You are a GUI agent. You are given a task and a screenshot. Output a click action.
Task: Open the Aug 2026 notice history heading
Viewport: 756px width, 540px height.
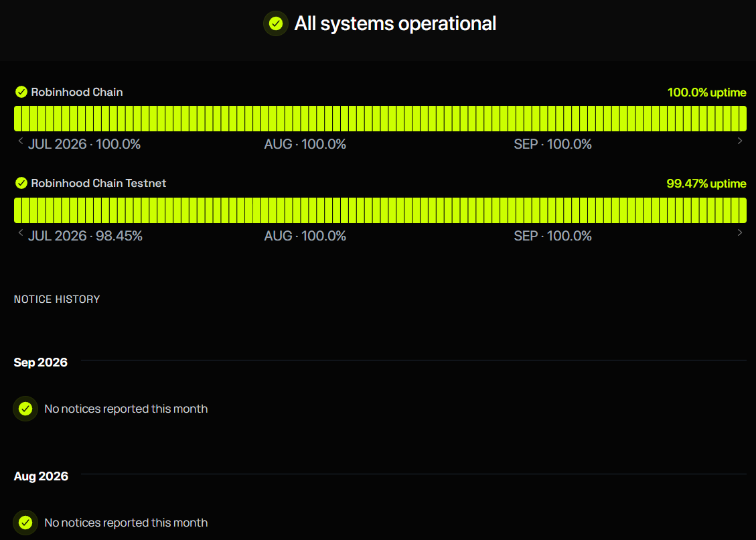[41, 476]
